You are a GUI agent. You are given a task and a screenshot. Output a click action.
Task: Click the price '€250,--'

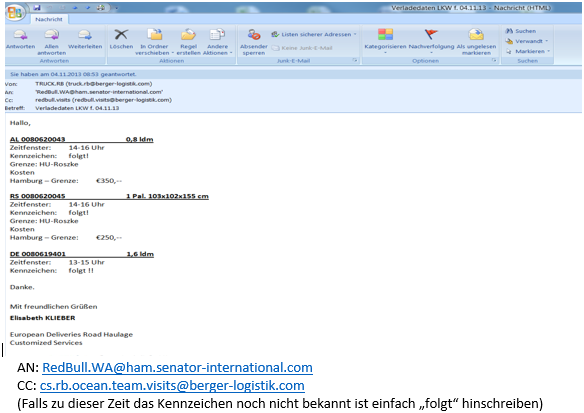(109, 237)
